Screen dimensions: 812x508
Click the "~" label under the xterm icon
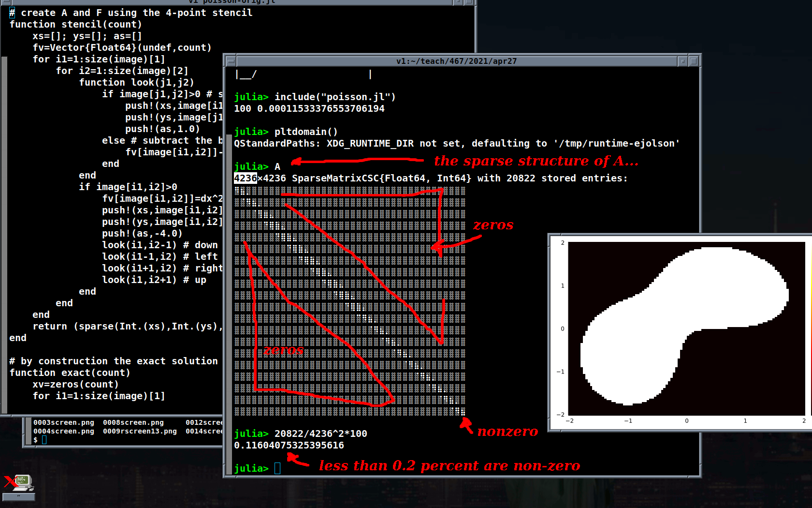[19, 497]
